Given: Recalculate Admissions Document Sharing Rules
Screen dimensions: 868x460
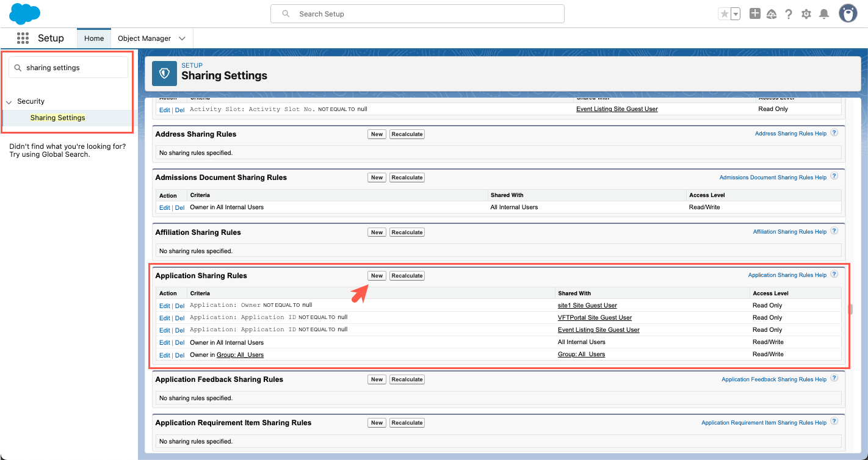Looking at the screenshot, I should (407, 178).
